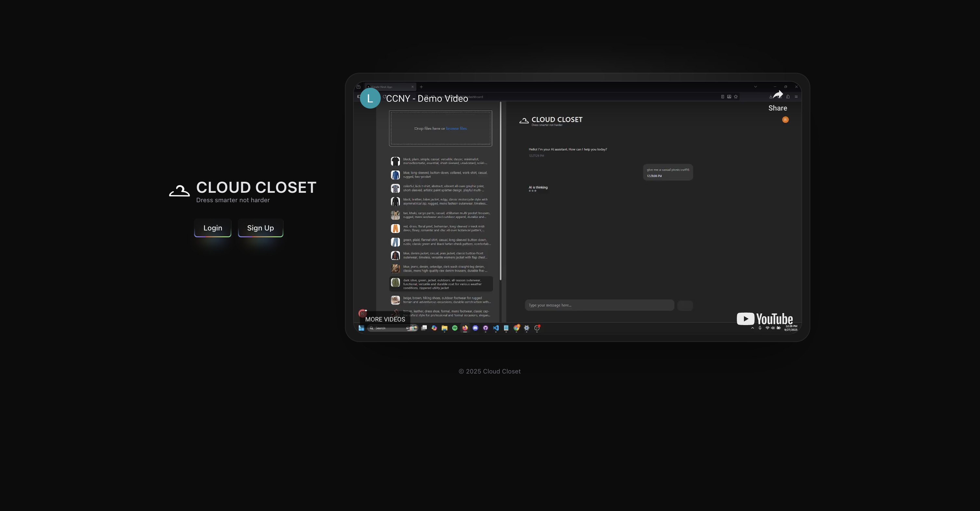Click the MORE VIDEOS overlay
980x511 pixels.
[x=385, y=319]
